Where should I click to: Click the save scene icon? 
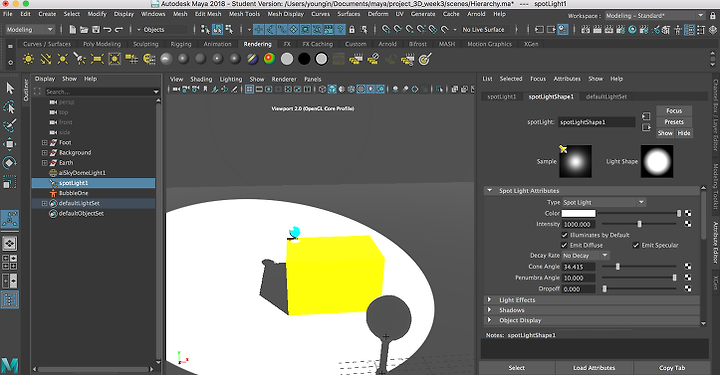coord(96,29)
